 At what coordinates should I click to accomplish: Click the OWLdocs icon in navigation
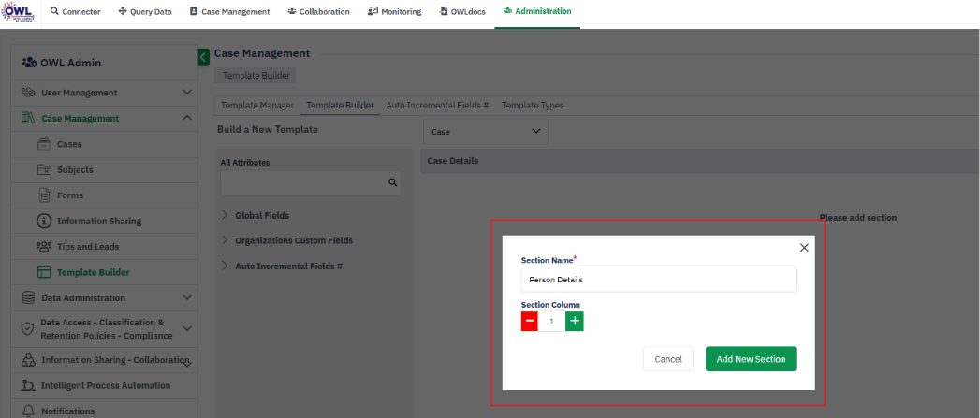[444, 11]
